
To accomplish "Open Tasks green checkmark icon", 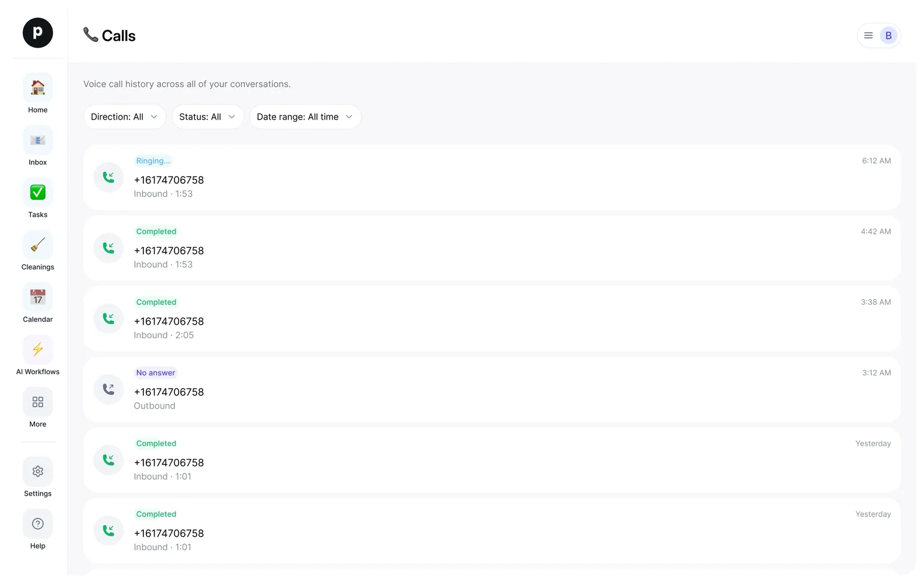I will (x=38, y=192).
